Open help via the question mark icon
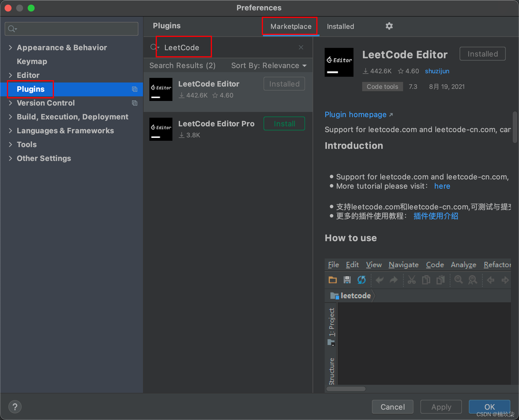Image resolution: width=519 pixels, height=420 pixels. pyautogui.click(x=15, y=407)
